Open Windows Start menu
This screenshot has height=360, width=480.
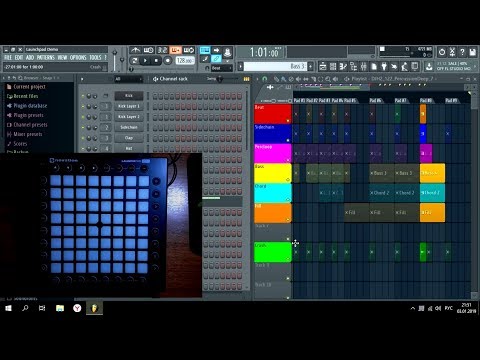(8, 308)
